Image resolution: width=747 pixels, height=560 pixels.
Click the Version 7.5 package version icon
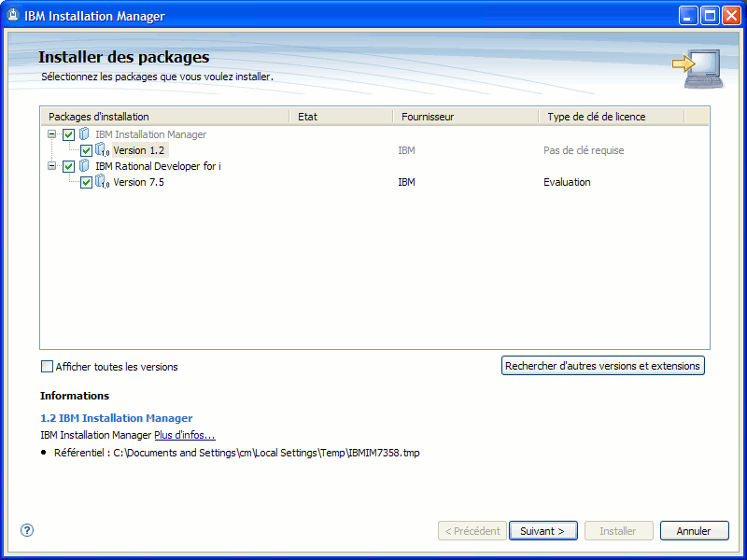102,181
